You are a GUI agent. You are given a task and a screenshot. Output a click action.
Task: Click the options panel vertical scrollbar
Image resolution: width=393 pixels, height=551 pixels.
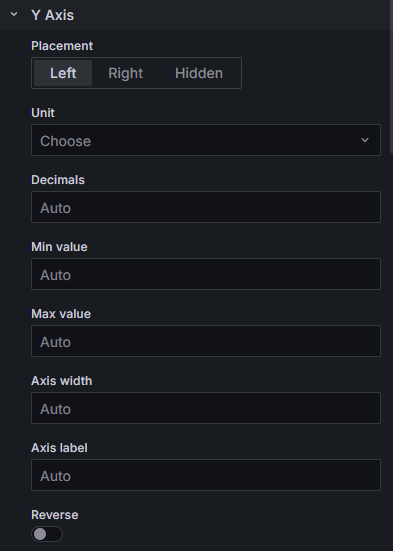(392, 77)
